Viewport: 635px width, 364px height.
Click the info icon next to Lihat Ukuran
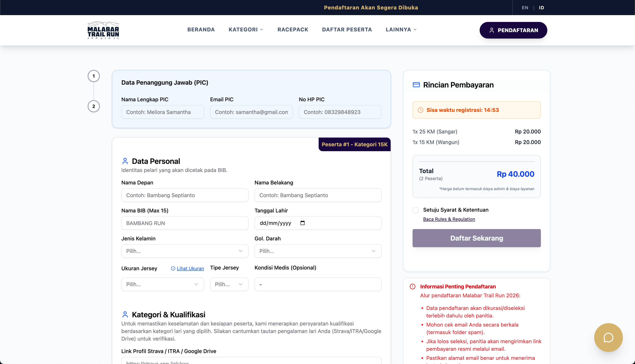(173, 269)
